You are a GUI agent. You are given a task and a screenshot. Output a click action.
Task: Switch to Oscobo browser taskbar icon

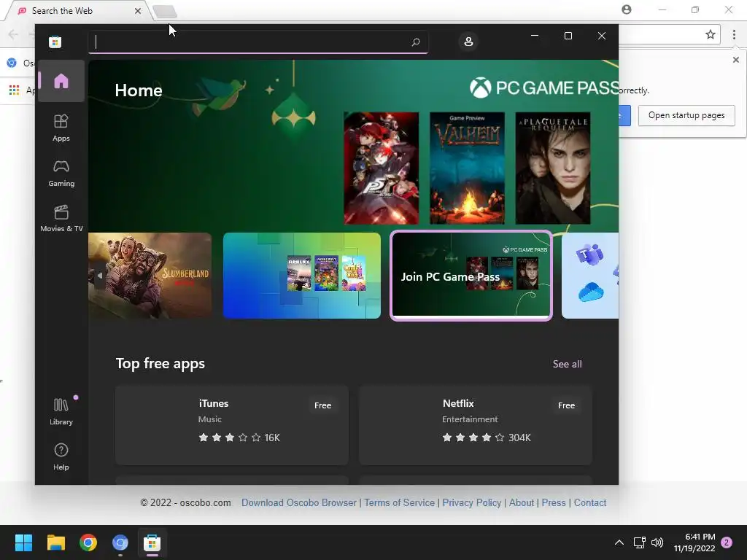tap(120, 542)
